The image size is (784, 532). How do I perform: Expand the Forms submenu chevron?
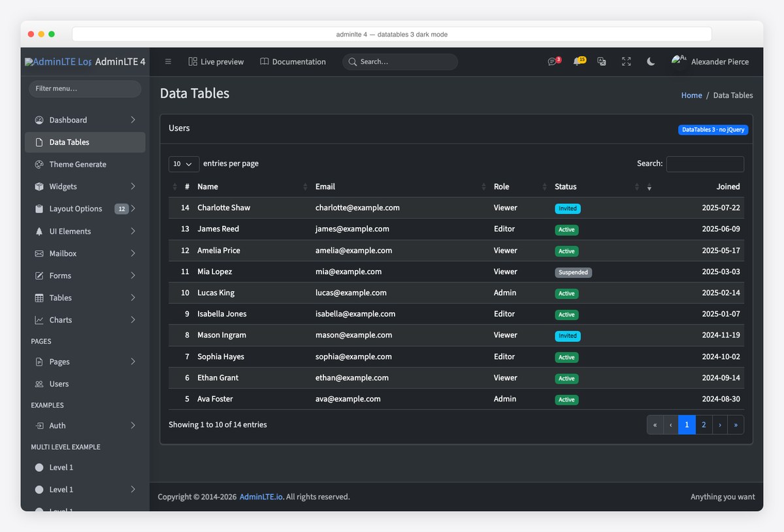click(133, 275)
